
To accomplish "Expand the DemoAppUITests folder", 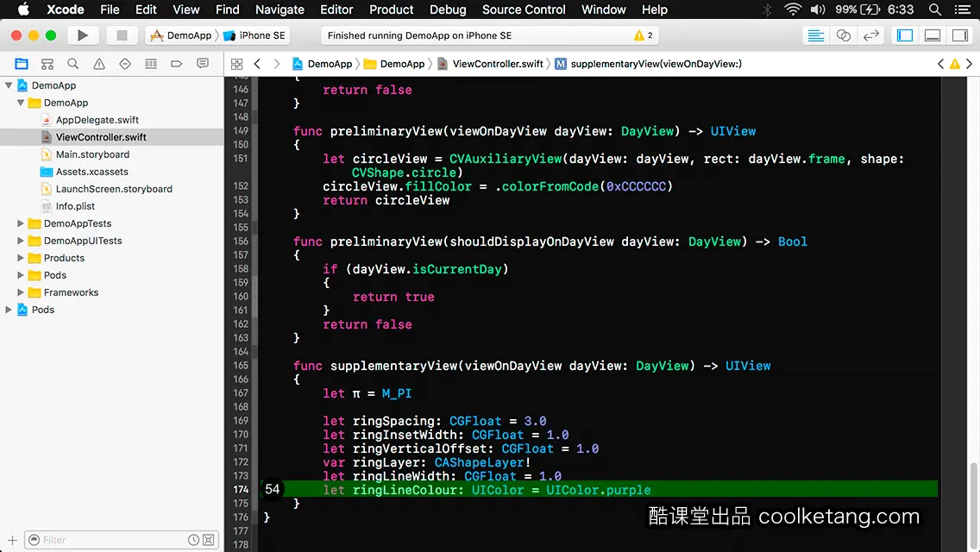I will click(x=21, y=241).
